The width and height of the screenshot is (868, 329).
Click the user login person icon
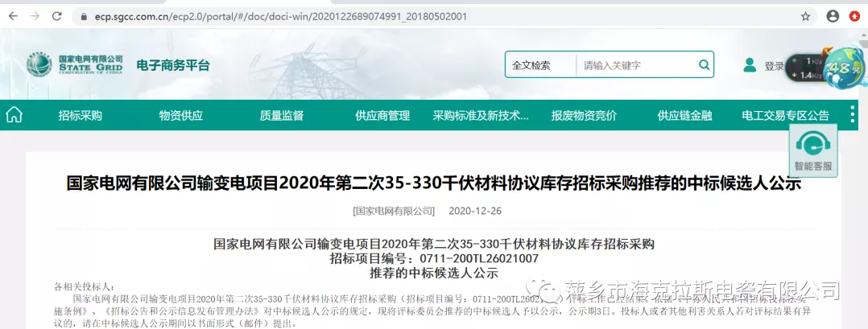point(750,65)
